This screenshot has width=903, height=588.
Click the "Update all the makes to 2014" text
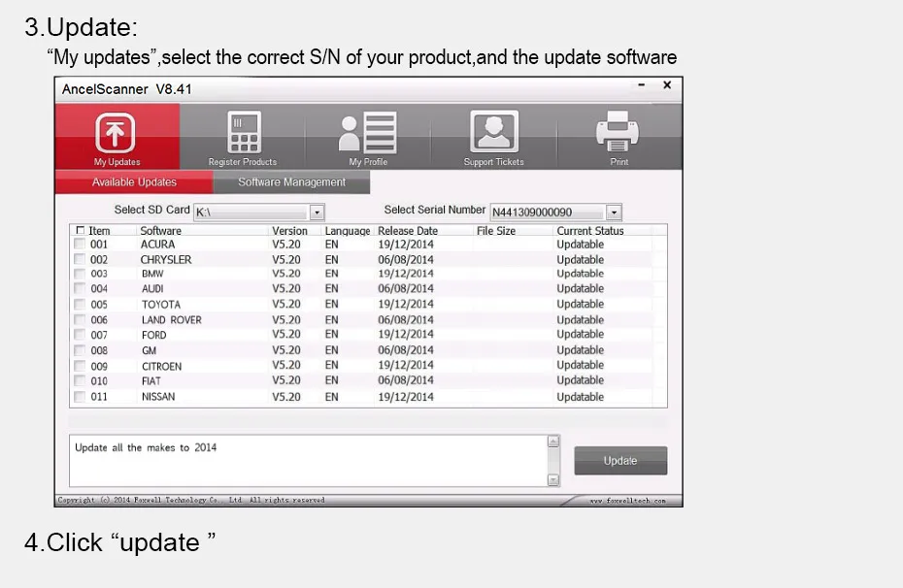[x=146, y=447]
